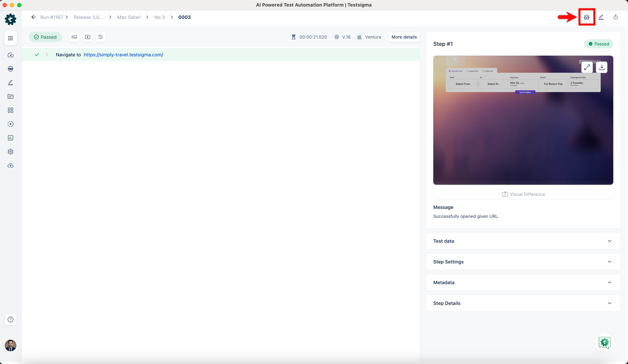Expand the Test data section
Image resolution: width=628 pixels, height=364 pixels.
coord(523,241)
